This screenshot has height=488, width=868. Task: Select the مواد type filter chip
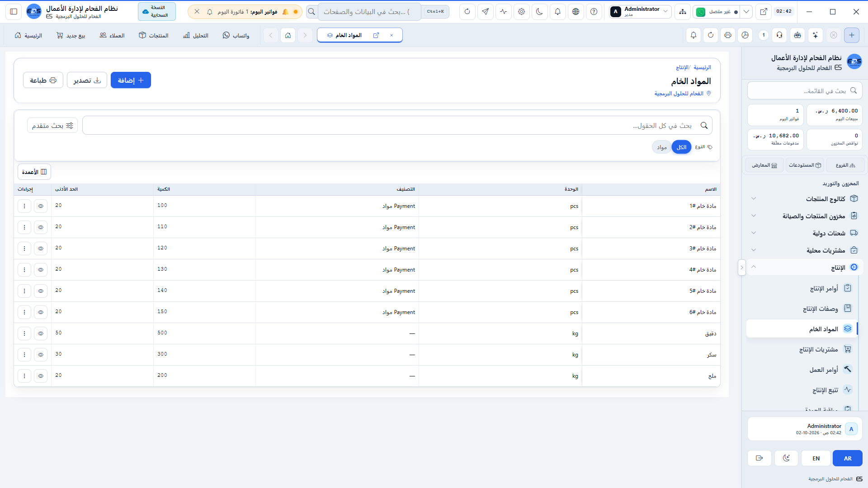coord(662,147)
